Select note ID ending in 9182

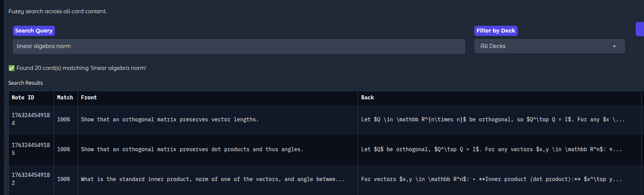coord(31,179)
